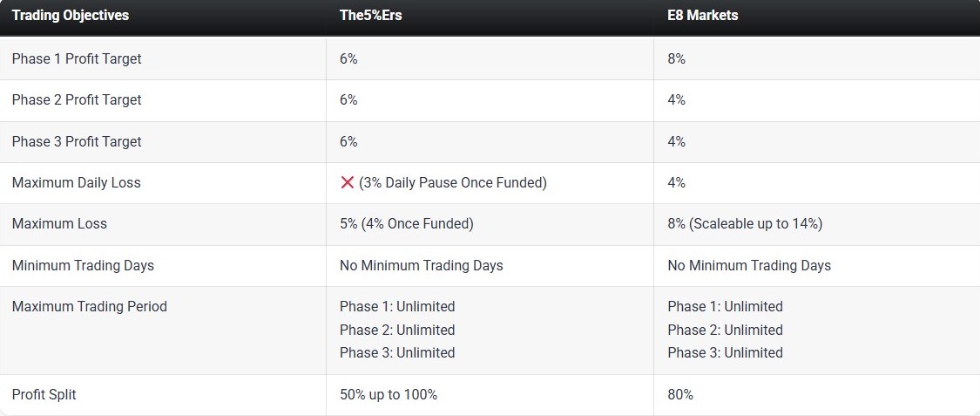Image resolution: width=980 pixels, height=416 pixels.
Task: Click the 5% (4% Once Funded) cell
Action: 406,224
